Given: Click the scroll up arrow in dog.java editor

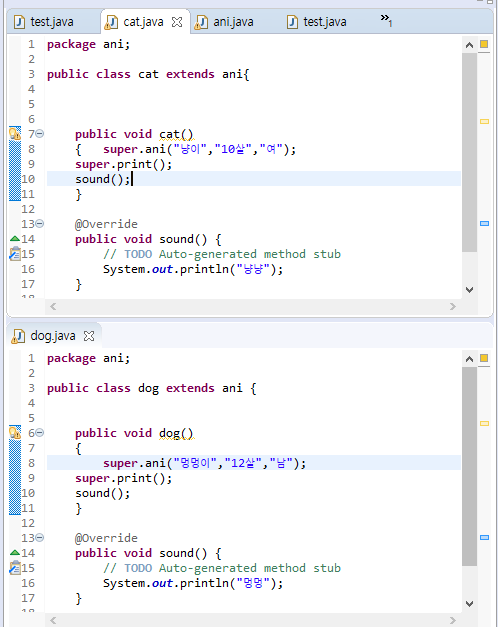Looking at the screenshot, I should (x=470, y=359).
